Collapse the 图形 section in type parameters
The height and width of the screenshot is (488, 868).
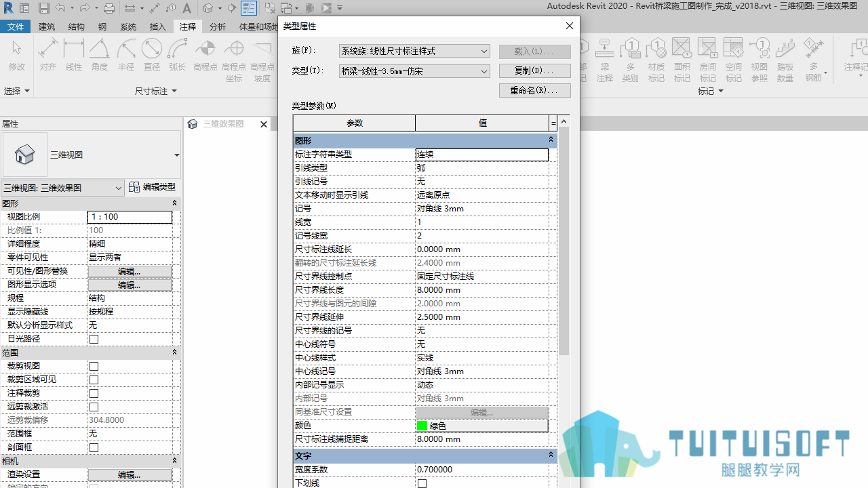click(x=551, y=140)
